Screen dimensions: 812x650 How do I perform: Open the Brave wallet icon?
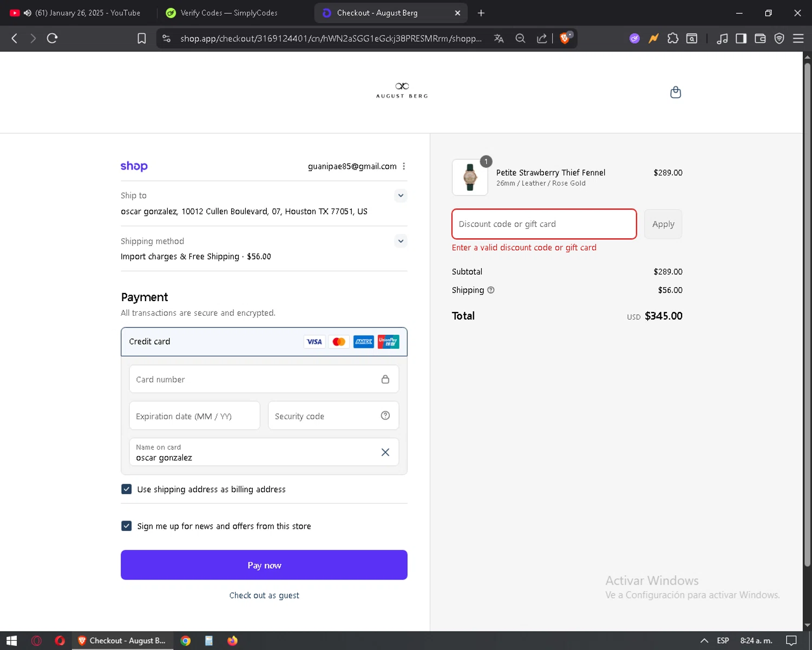760,38
